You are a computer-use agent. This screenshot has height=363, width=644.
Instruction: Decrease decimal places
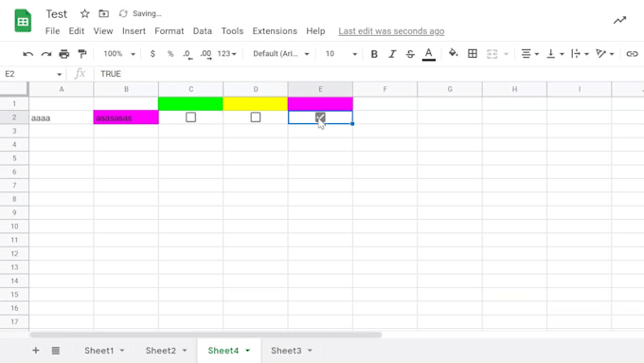click(x=188, y=54)
